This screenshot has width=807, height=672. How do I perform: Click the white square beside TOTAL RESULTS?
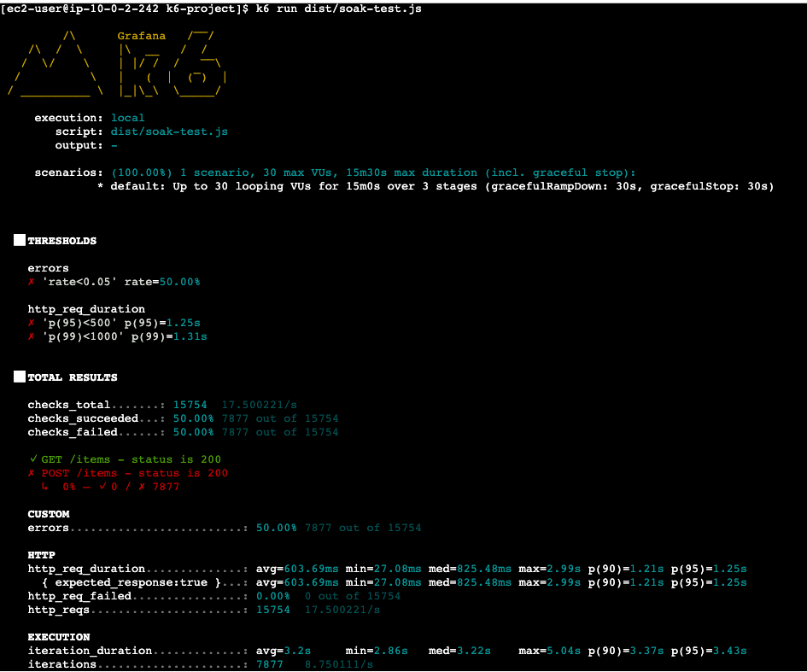point(20,377)
